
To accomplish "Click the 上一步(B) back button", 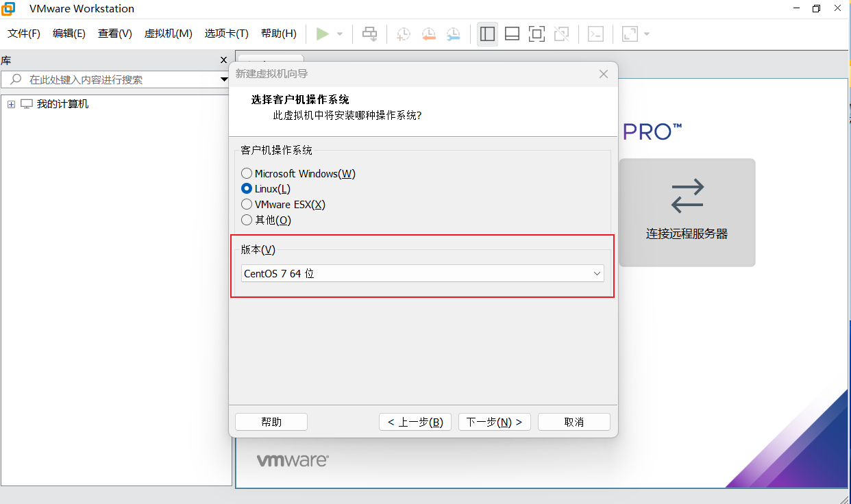I will [x=415, y=422].
